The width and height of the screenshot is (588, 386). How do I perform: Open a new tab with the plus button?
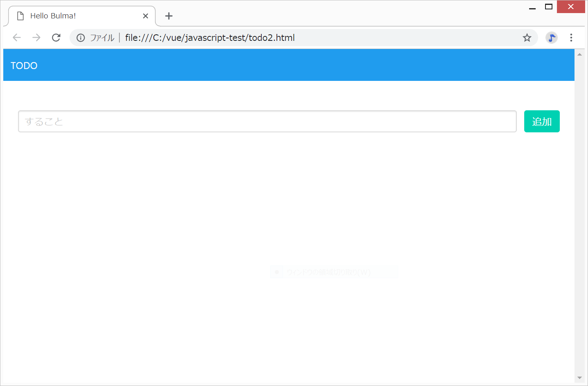(x=168, y=16)
